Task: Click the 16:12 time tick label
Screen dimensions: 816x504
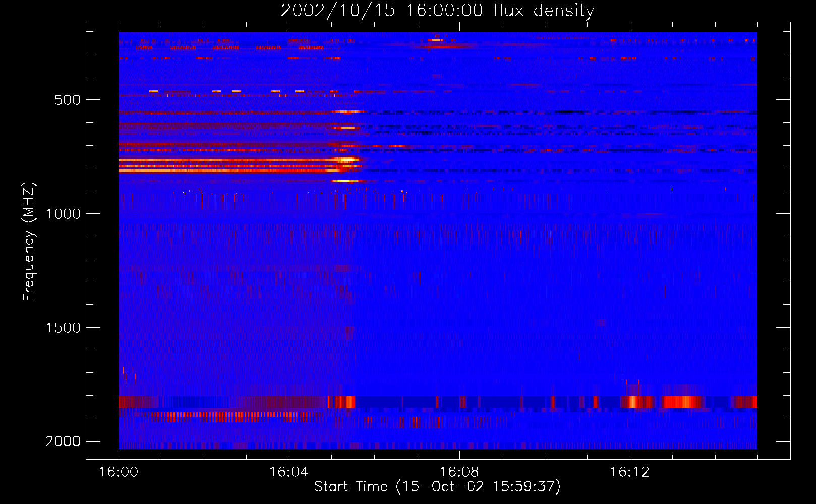Action: tap(630, 472)
